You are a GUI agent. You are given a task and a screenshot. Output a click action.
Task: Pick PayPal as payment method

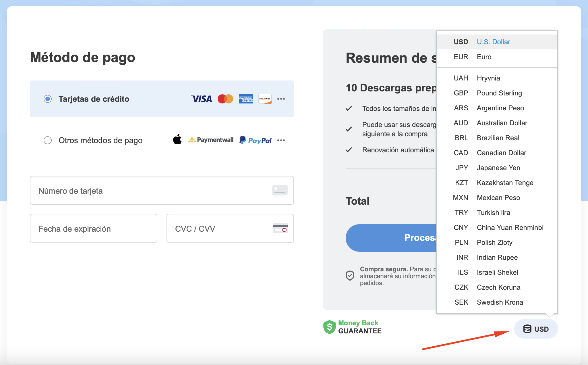(x=255, y=140)
